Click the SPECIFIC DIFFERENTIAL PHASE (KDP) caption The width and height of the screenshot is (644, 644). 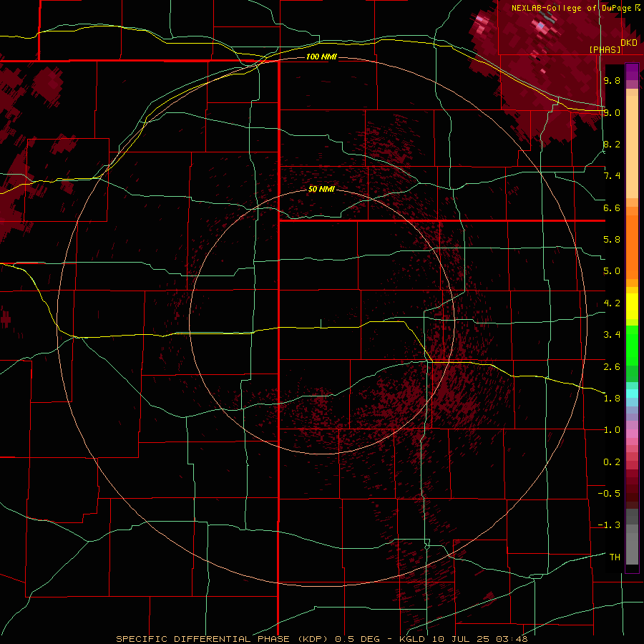(222, 639)
